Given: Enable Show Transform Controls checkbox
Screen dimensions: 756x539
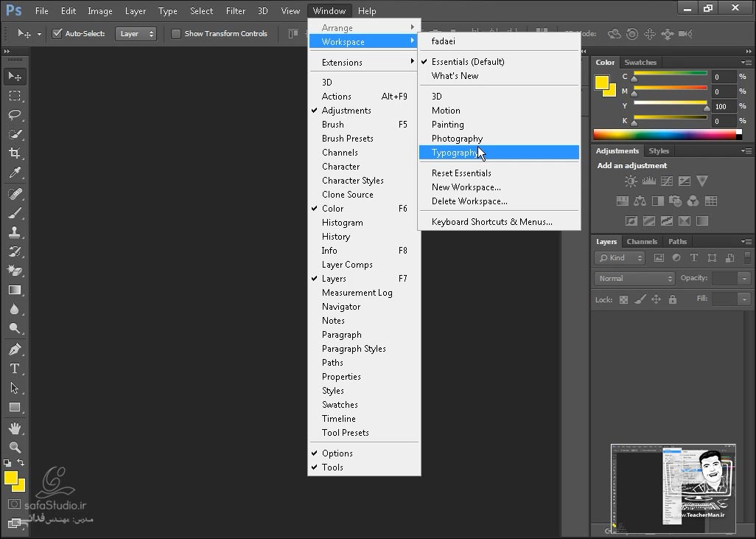Looking at the screenshot, I should (176, 34).
